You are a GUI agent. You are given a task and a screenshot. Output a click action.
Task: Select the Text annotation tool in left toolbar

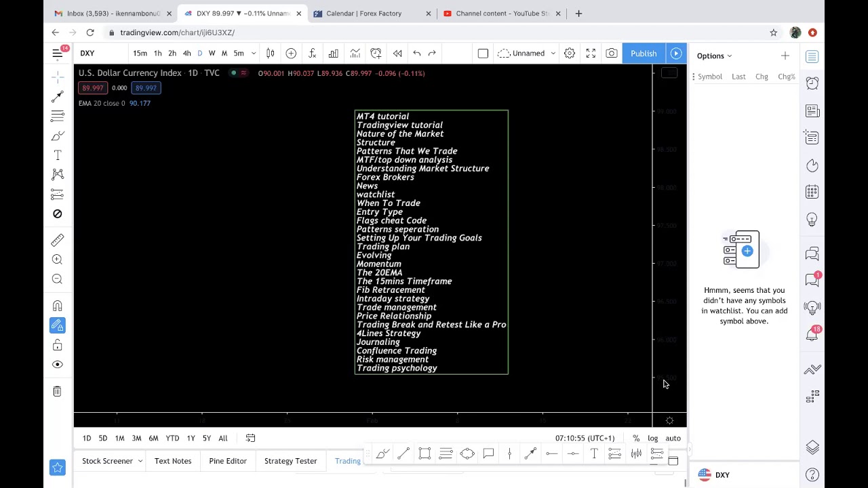coord(58,155)
